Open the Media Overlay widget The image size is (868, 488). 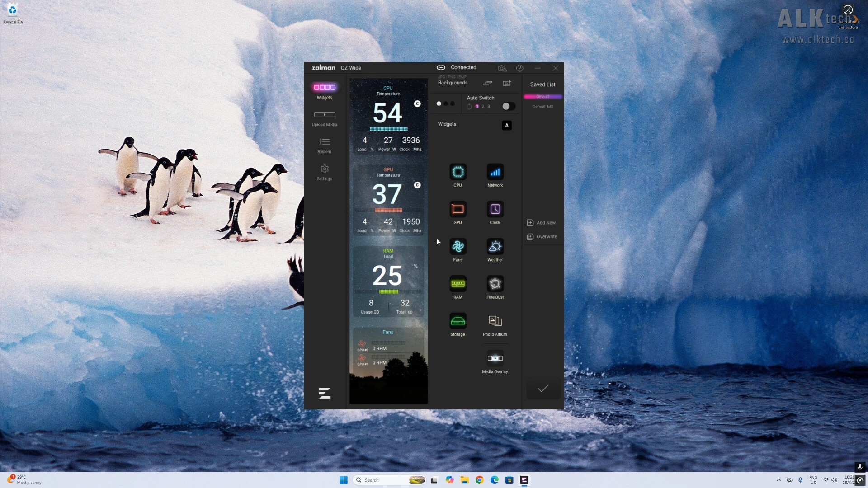point(495,358)
